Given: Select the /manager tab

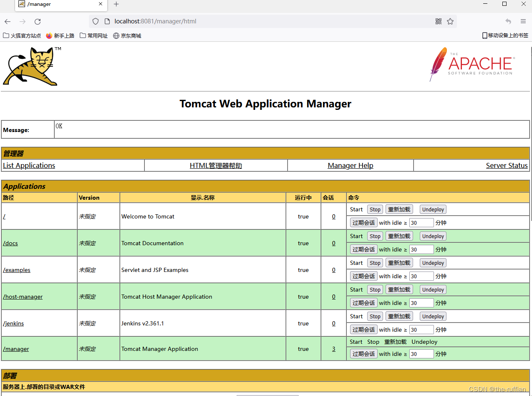Looking at the screenshot, I should [x=61, y=4].
